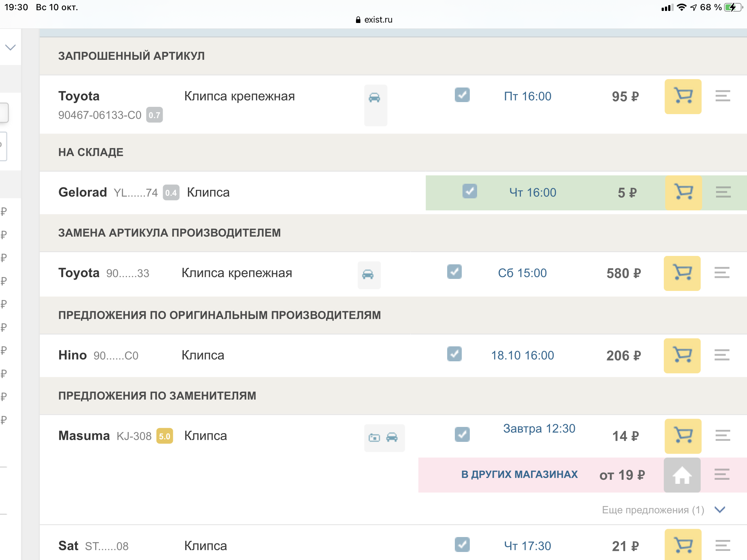Open delivery time Сб 15:00
Viewport: 747px width, 560px height.
[x=522, y=273]
